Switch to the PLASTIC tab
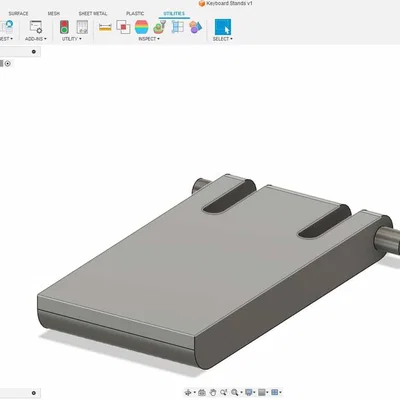This screenshot has width=400, height=400. point(135,14)
